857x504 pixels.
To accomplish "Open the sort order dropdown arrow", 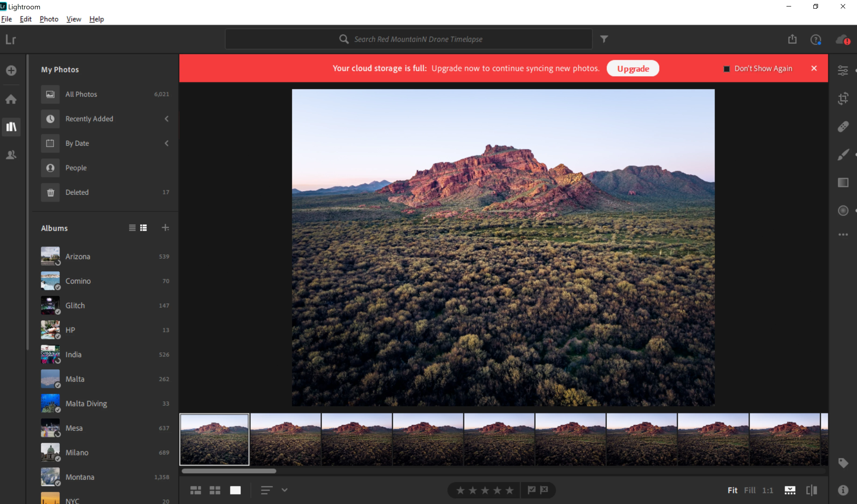I will (x=285, y=490).
